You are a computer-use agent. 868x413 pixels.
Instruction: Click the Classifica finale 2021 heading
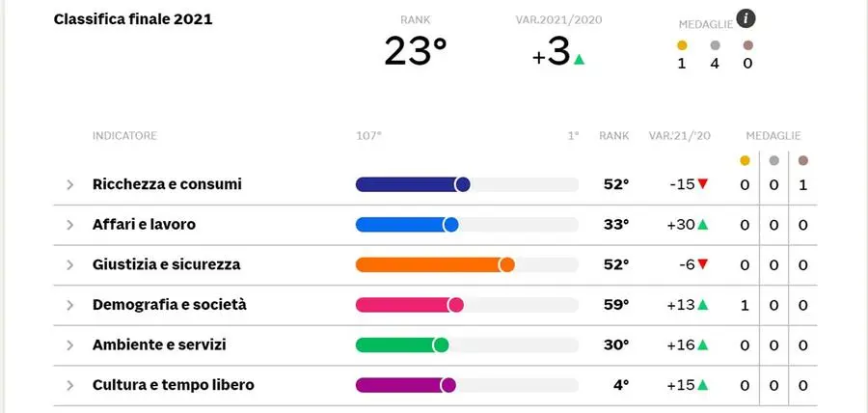133,19
